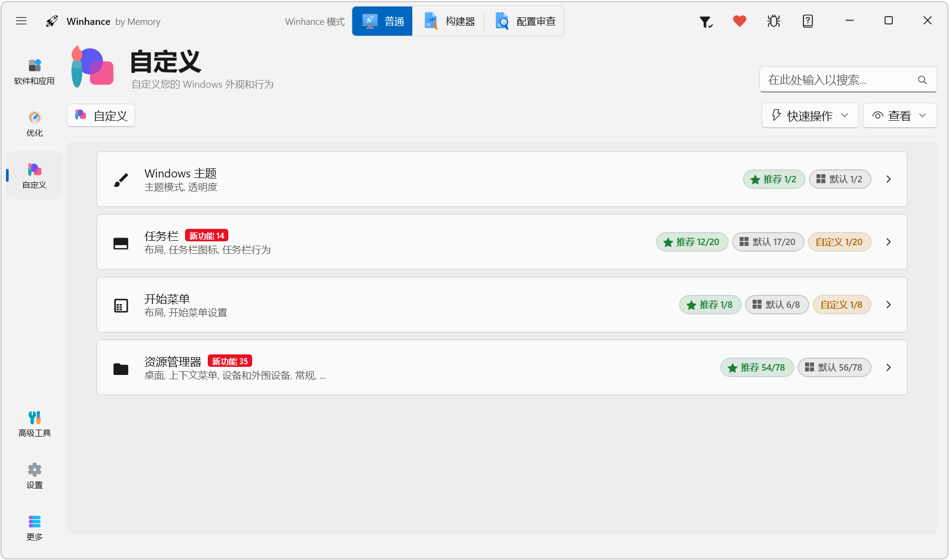Click the text 布局, 开始菜单设置

pyautogui.click(x=186, y=313)
